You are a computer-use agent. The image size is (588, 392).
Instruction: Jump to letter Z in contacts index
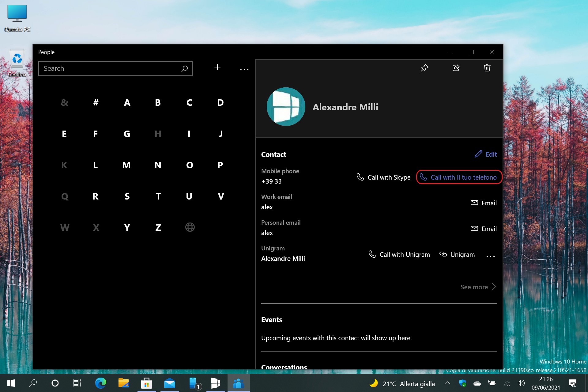[158, 227]
